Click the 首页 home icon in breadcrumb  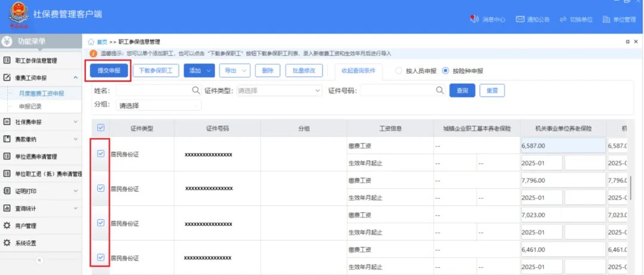click(x=91, y=42)
